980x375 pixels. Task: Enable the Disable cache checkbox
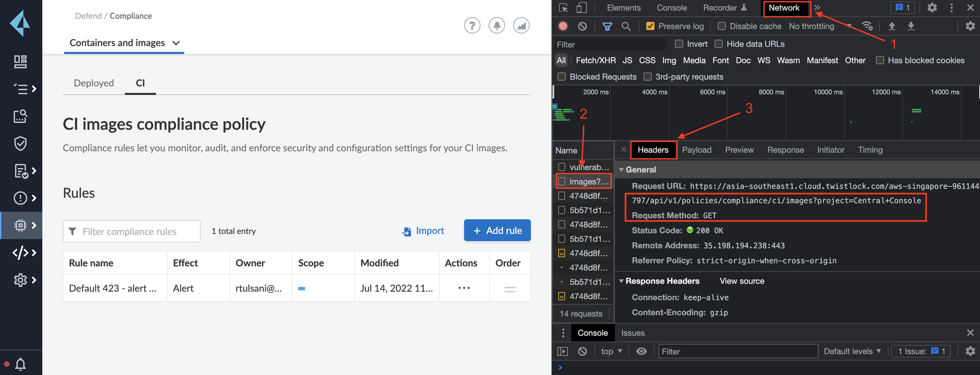721,26
